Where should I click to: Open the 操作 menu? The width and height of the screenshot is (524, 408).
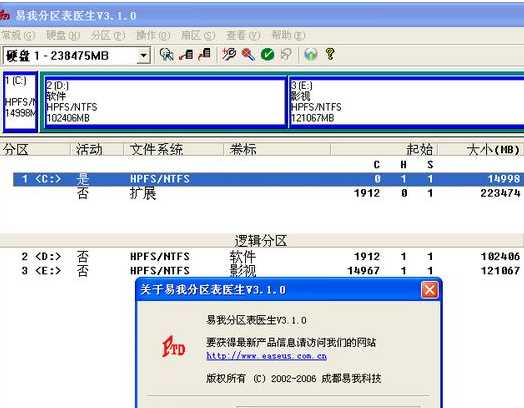pyautogui.click(x=153, y=35)
